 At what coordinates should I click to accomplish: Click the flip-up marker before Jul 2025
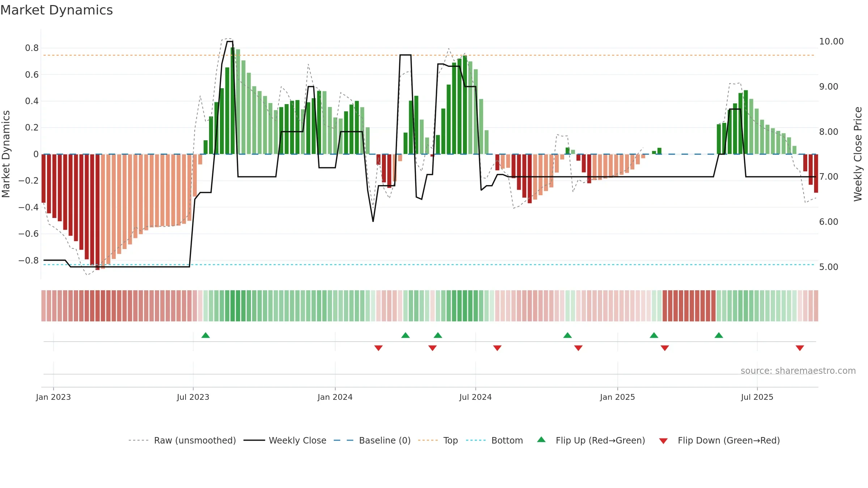click(719, 335)
